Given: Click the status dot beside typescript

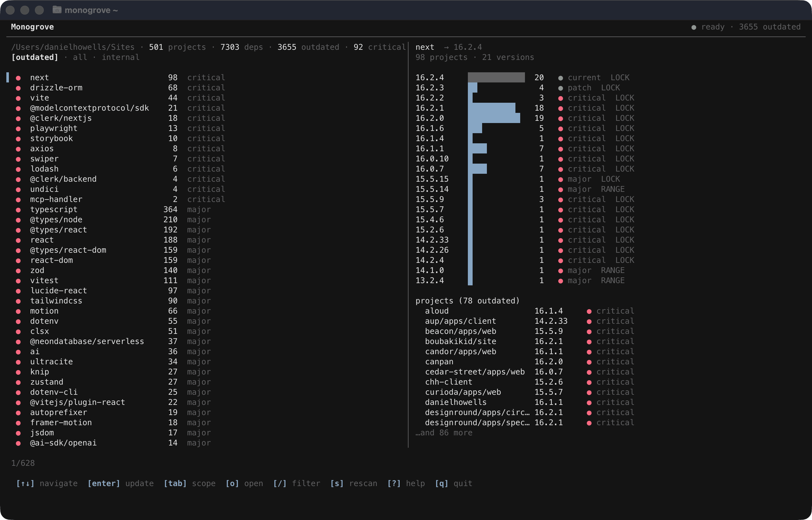Looking at the screenshot, I should coord(18,210).
